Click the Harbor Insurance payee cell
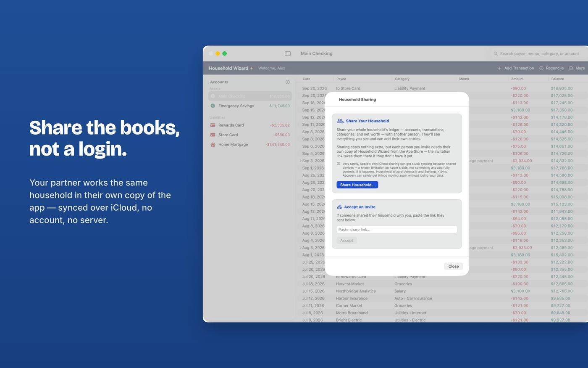This screenshot has width=588, height=368. pyautogui.click(x=352, y=298)
